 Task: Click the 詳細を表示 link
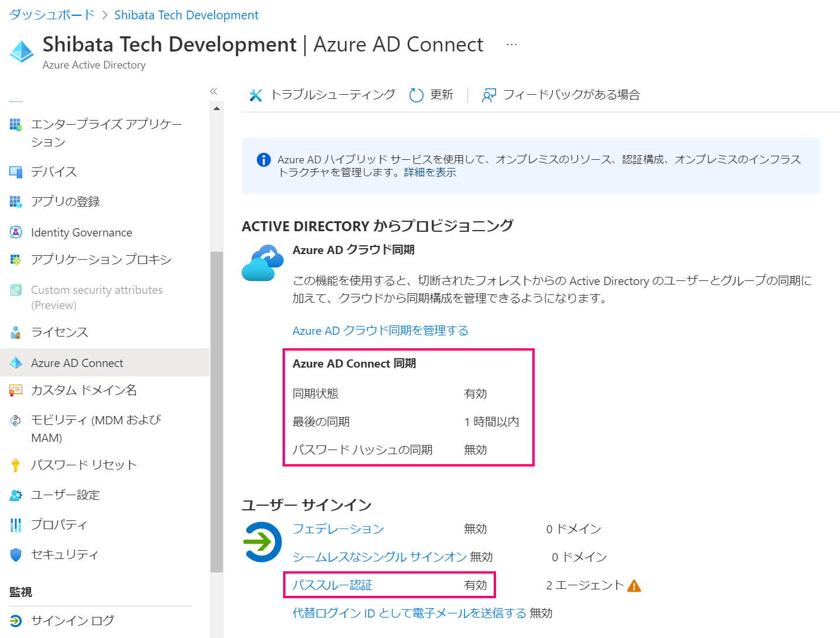pos(430,173)
